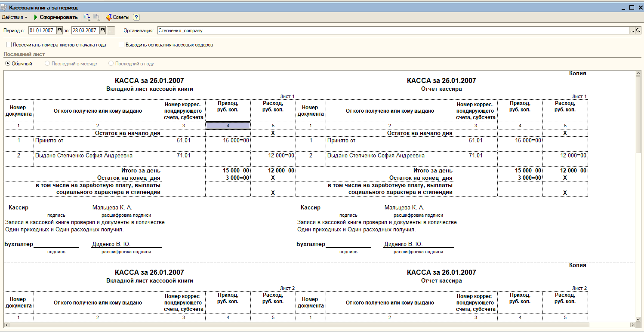The image size is (644, 332).
Task: Click heading КАССА за 26.01.2007 above Вкладной лист
Action: point(149,272)
